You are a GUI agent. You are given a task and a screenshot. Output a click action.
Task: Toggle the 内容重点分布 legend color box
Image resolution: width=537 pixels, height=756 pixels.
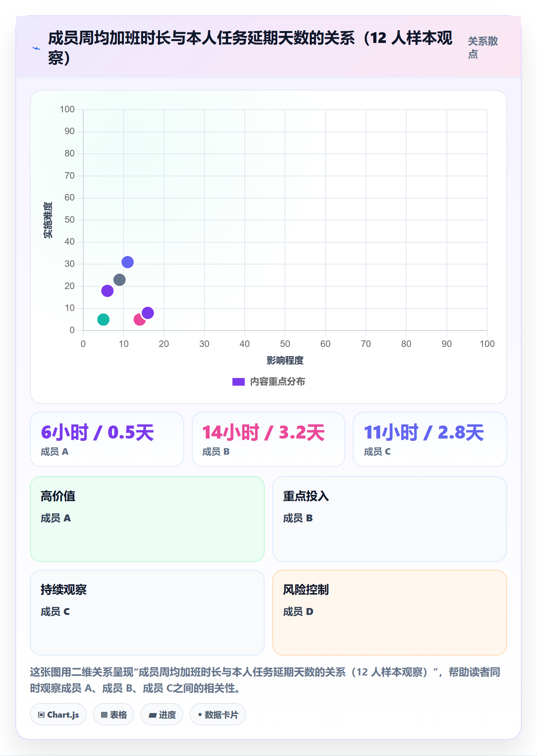tap(238, 382)
